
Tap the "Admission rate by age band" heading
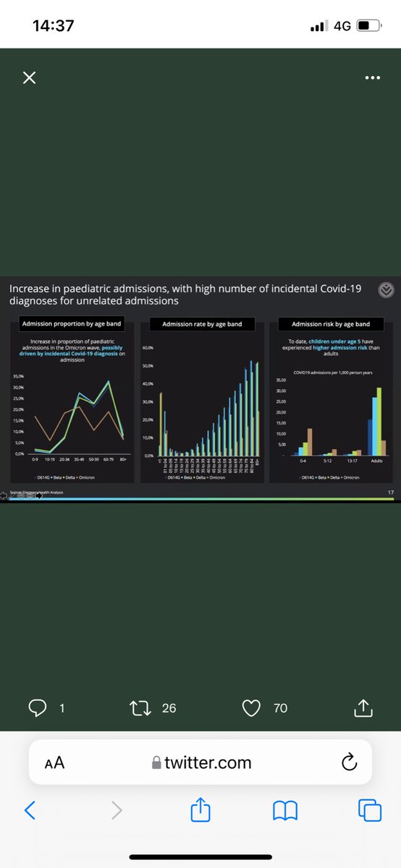pos(202,324)
